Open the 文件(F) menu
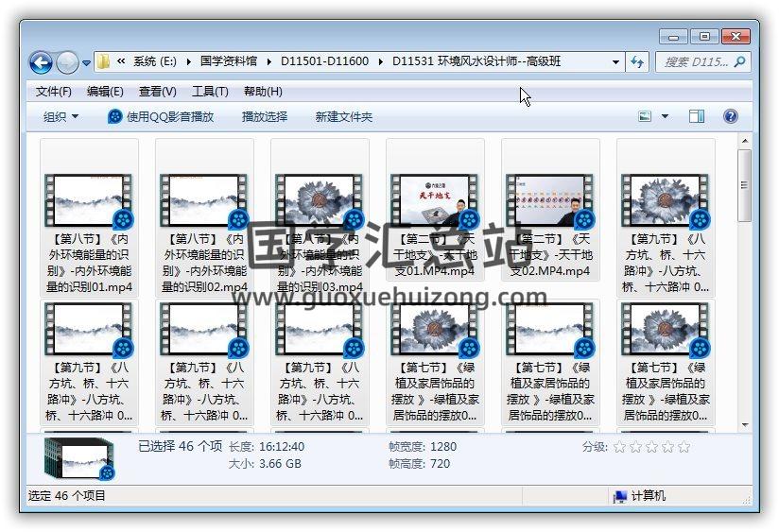The width and height of the screenshot is (779, 532). (54, 92)
